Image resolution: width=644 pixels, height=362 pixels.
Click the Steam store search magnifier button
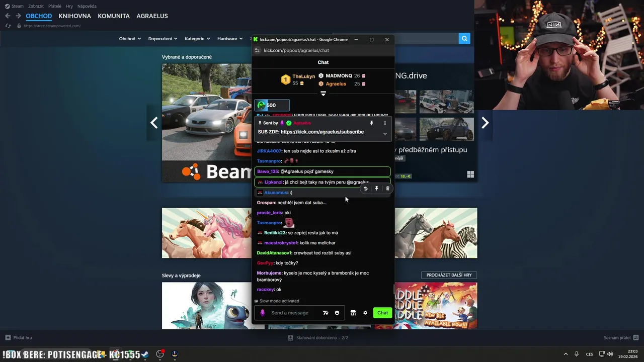[464, 38]
